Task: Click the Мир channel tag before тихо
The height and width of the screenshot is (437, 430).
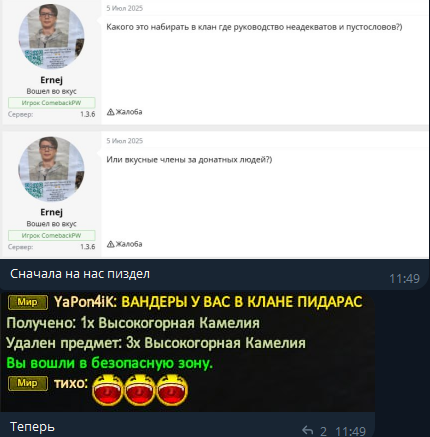Action: (28, 383)
